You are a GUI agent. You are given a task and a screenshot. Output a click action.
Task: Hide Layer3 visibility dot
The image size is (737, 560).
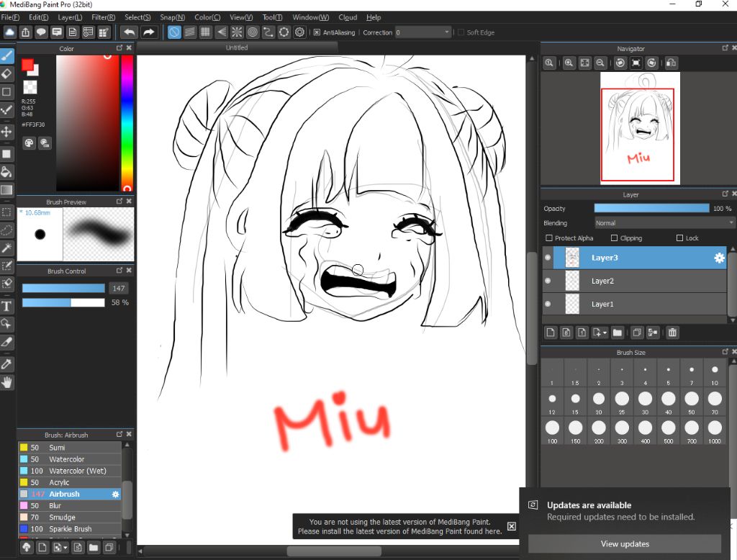548,257
